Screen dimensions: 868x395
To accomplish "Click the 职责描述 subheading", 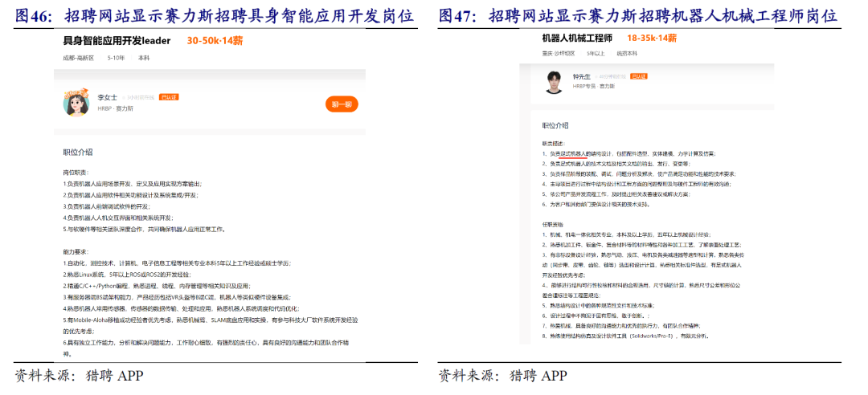I will (x=554, y=142).
